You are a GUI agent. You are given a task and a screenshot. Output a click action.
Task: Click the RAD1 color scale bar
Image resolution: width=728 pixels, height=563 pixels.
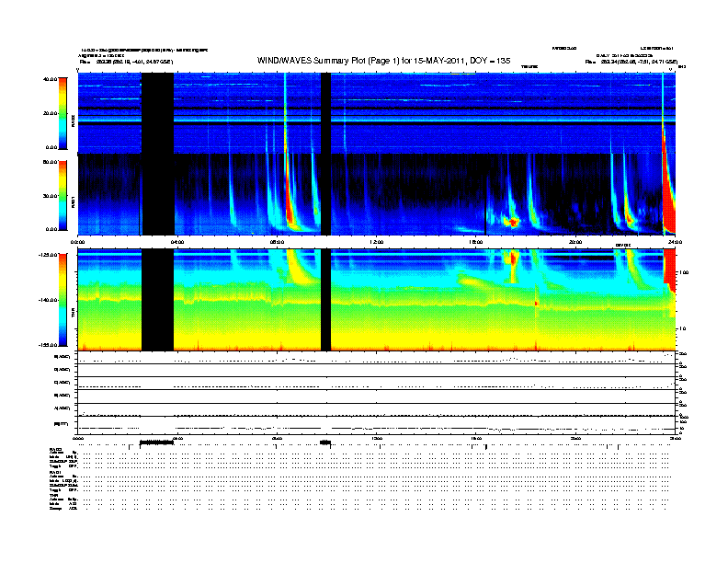click(x=63, y=196)
